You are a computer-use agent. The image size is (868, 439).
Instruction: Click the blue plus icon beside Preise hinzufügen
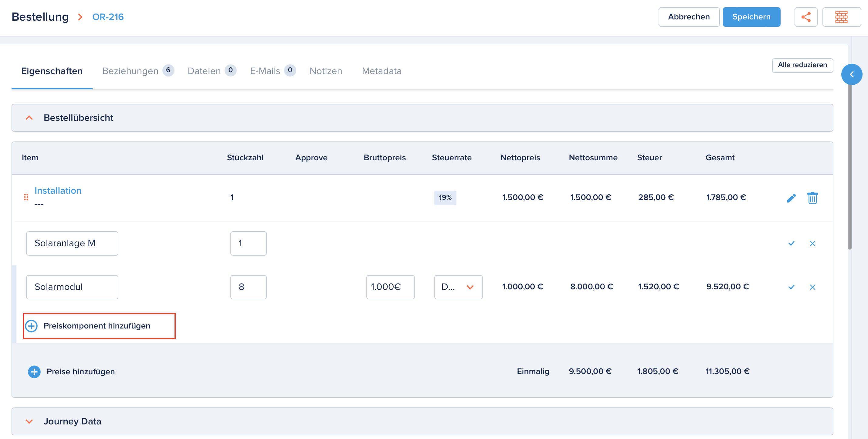pyautogui.click(x=34, y=372)
